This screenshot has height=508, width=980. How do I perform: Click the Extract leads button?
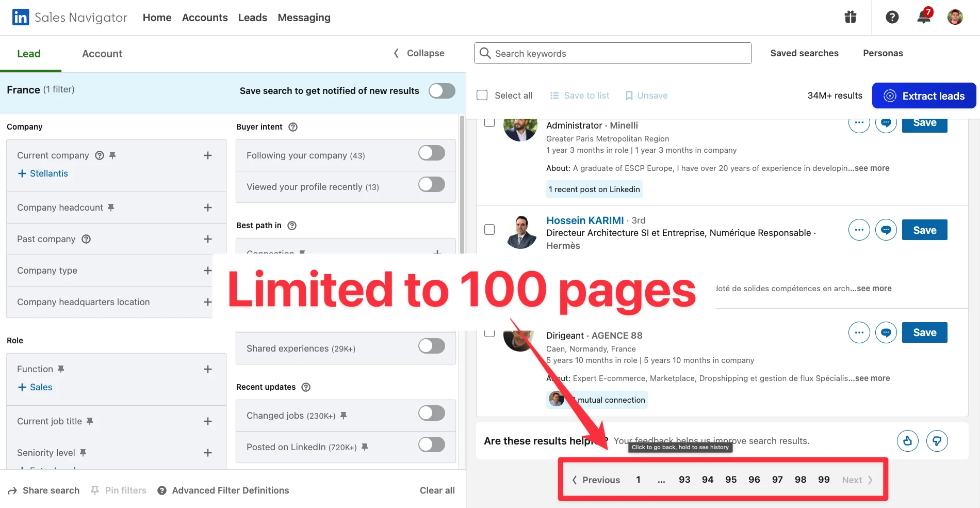click(924, 96)
